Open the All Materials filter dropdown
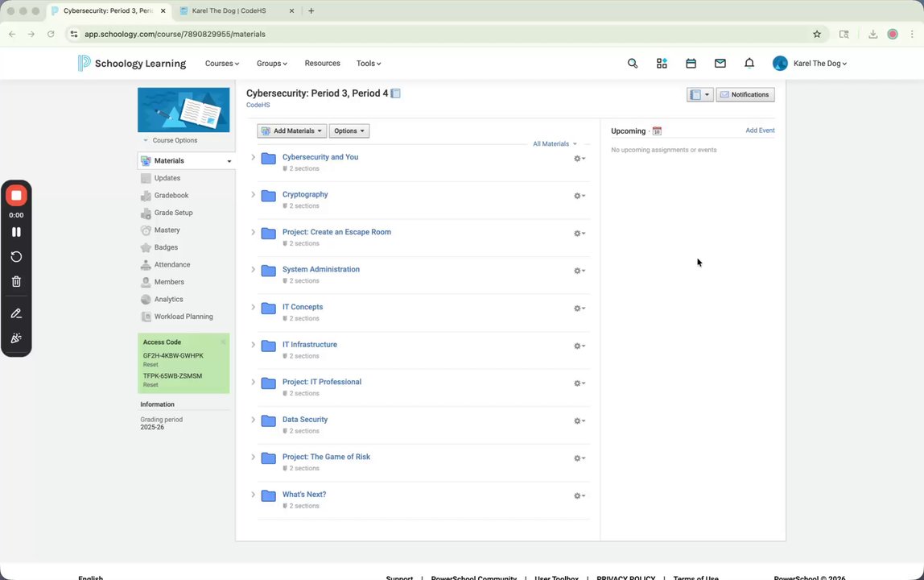The height and width of the screenshot is (580, 924). point(555,144)
